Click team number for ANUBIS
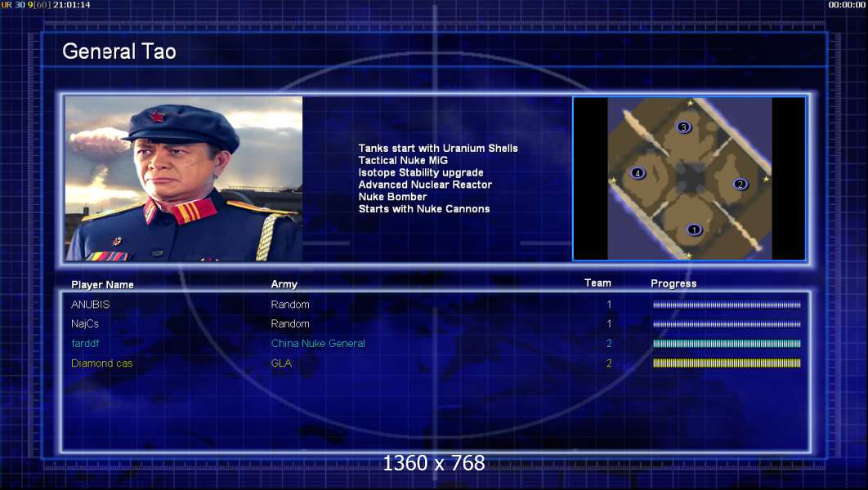868x490 pixels. click(609, 305)
